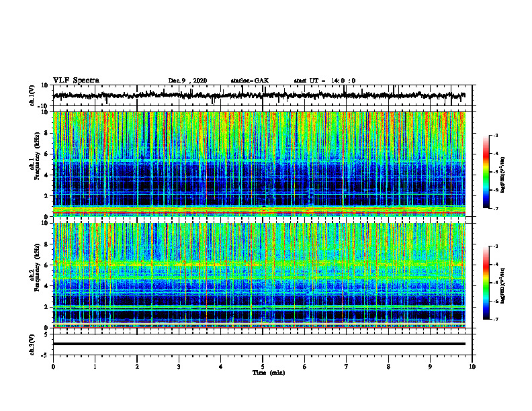
Task: Click the "2" kHz tick of ch.1 spectrogram
Action: [46, 196]
